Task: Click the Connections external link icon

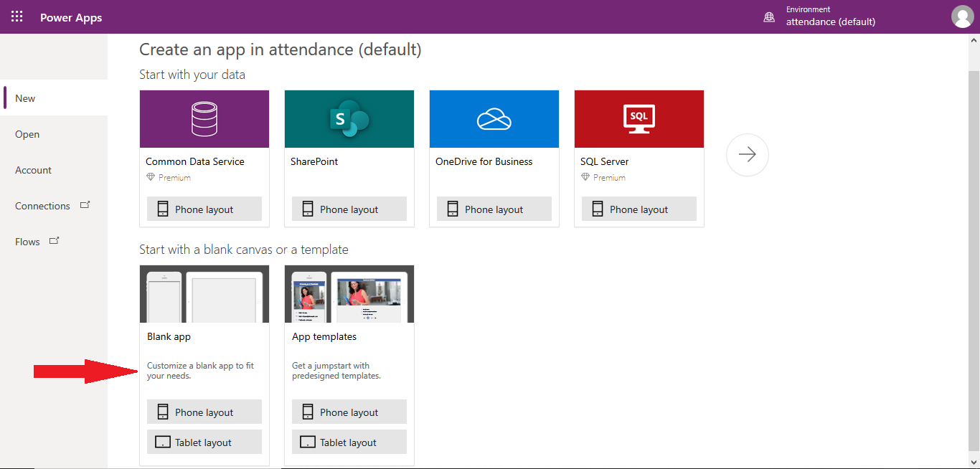Action: 85,204
